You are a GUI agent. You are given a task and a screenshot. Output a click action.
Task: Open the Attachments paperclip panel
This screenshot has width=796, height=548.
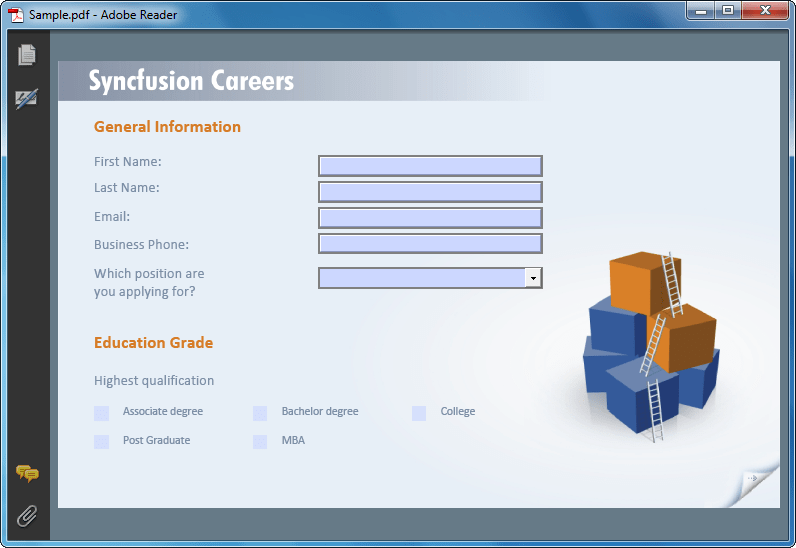click(x=27, y=516)
